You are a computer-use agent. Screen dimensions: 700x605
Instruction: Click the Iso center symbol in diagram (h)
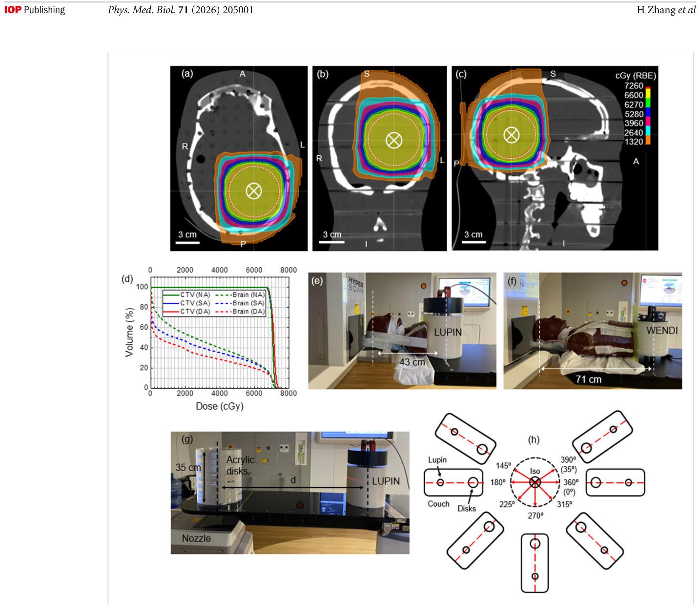tap(535, 482)
